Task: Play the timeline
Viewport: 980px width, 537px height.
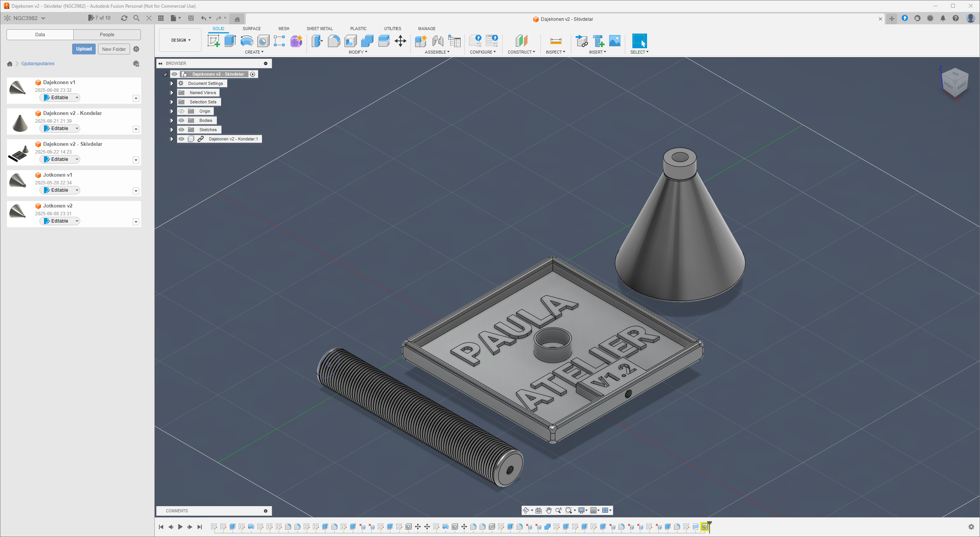Action: 180,527
